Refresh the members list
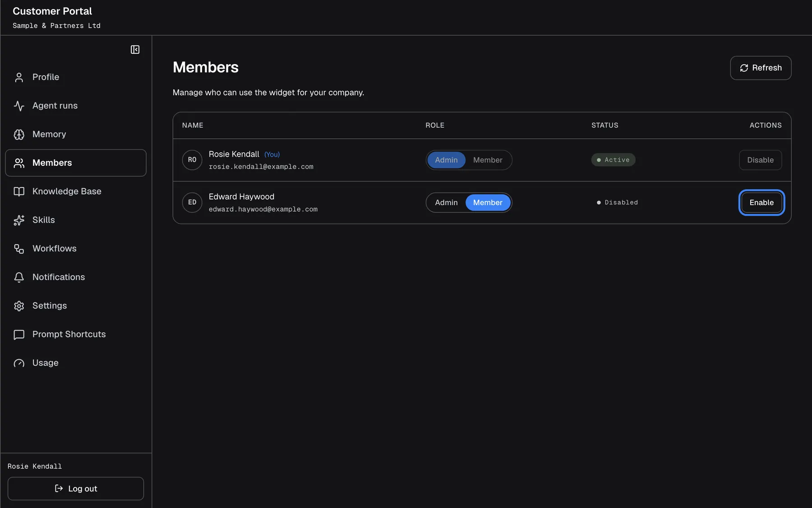The image size is (812, 508). click(x=761, y=68)
